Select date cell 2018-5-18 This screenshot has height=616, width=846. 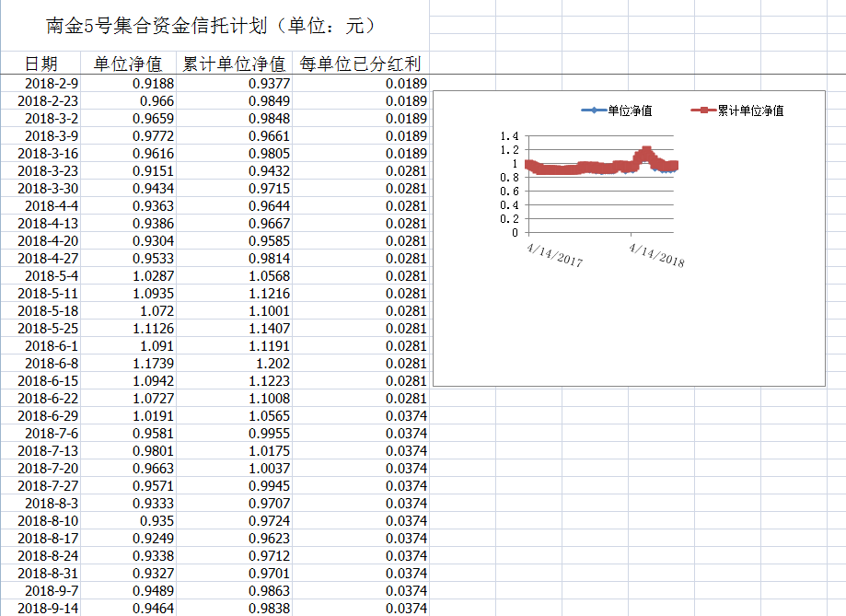[x=41, y=311]
